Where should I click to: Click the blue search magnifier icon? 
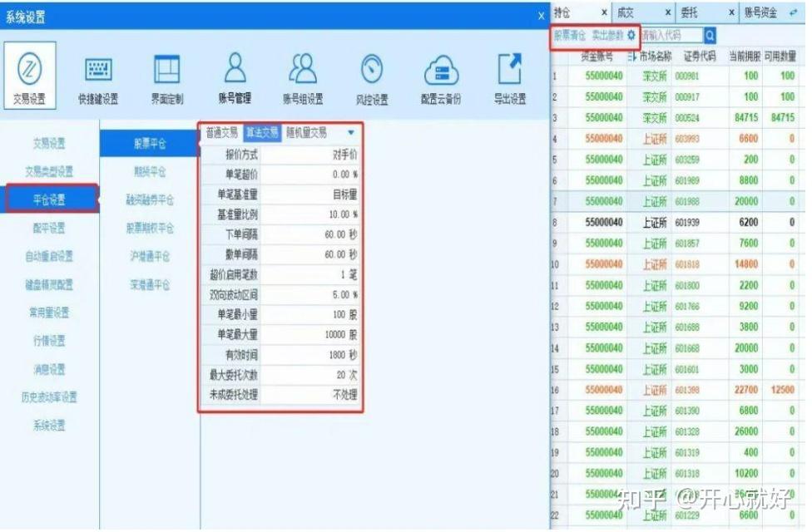[711, 36]
